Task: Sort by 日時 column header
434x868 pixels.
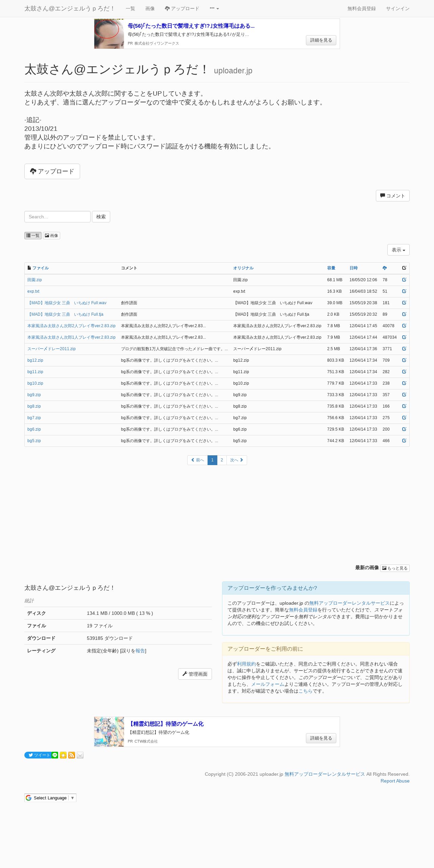Action: (354, 268)
